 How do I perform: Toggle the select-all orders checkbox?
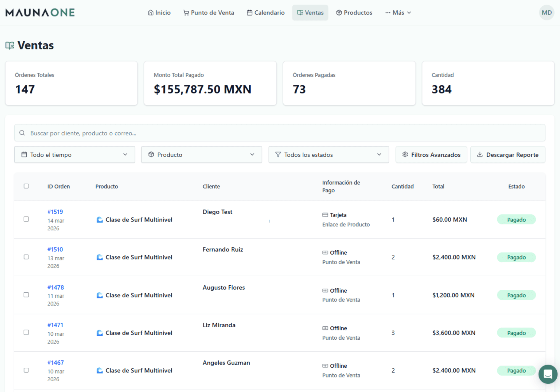click(26, 186)
